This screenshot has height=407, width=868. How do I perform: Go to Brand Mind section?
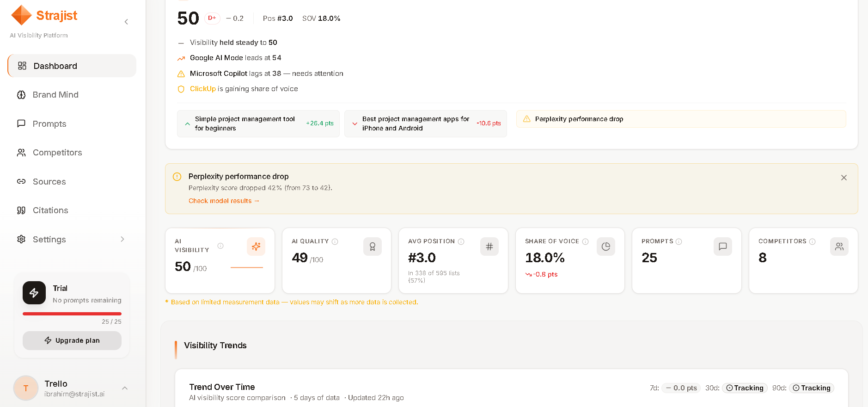pyautogui.click(x=72, y=95)
